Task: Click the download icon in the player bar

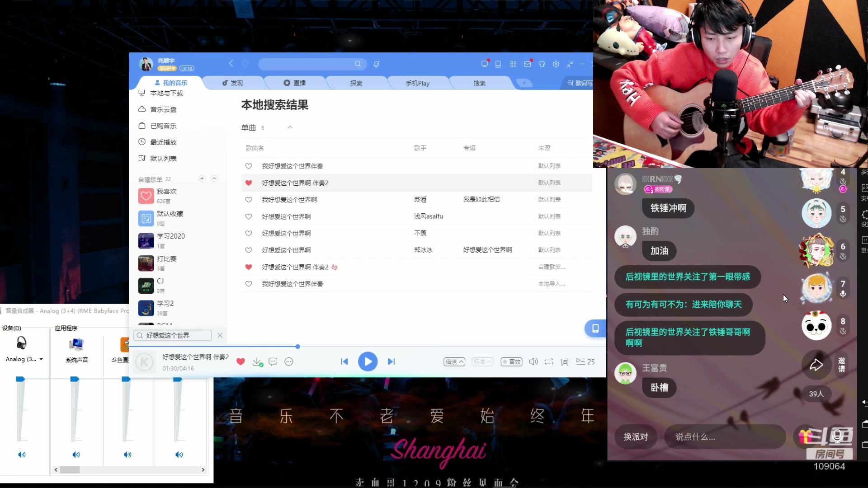Action: click(257, 362)
